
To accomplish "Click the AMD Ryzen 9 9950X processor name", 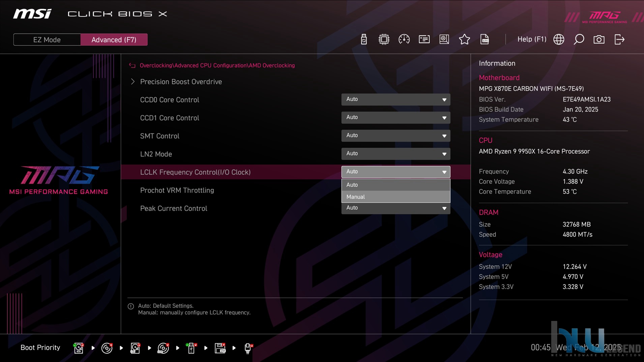I will coord(534,151).
